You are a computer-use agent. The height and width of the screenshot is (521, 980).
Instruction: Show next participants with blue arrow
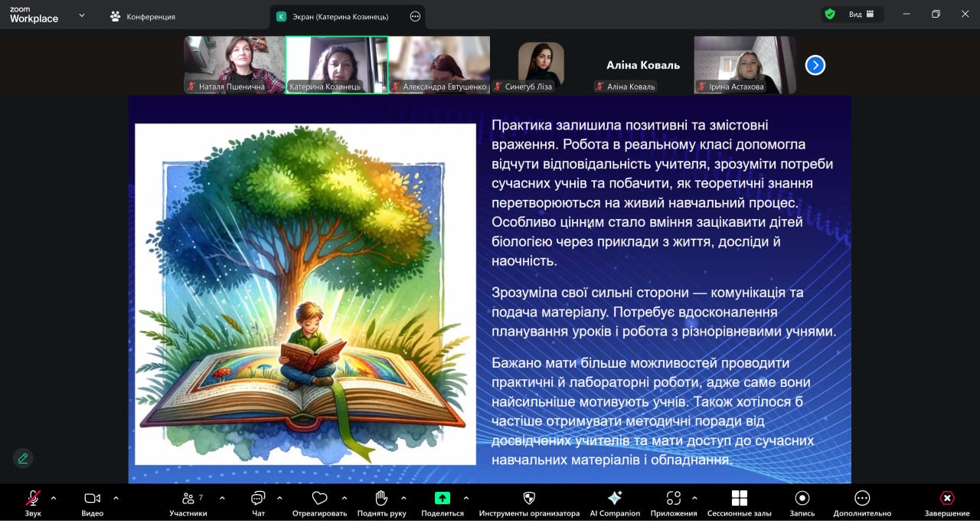tap(815, 65)
